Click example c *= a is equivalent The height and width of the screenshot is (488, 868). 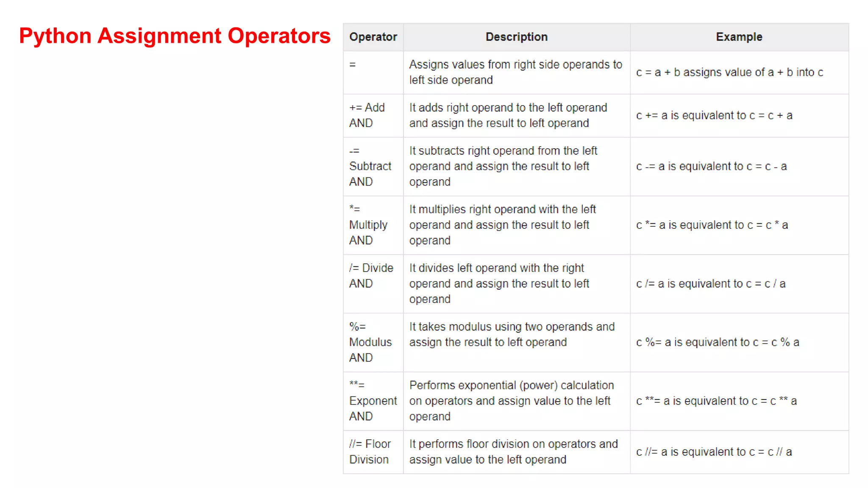coord(712,225)
